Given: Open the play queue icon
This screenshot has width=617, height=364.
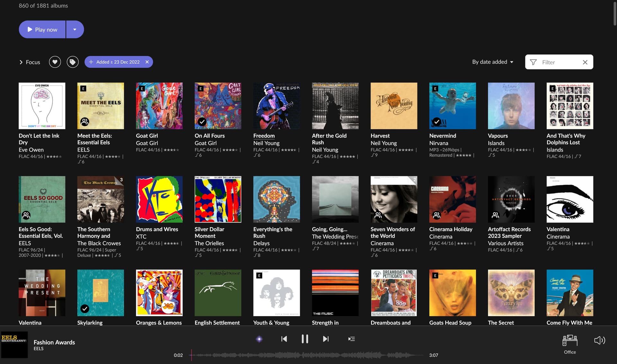Looking at the screenshot, I should pyautogui.click(x=352, y=339).
